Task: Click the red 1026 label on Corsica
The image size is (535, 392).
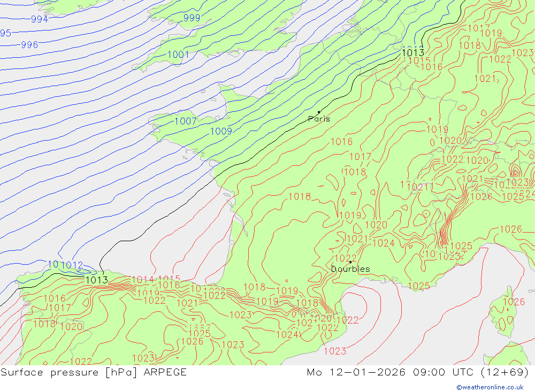Action: pos(514,302)
